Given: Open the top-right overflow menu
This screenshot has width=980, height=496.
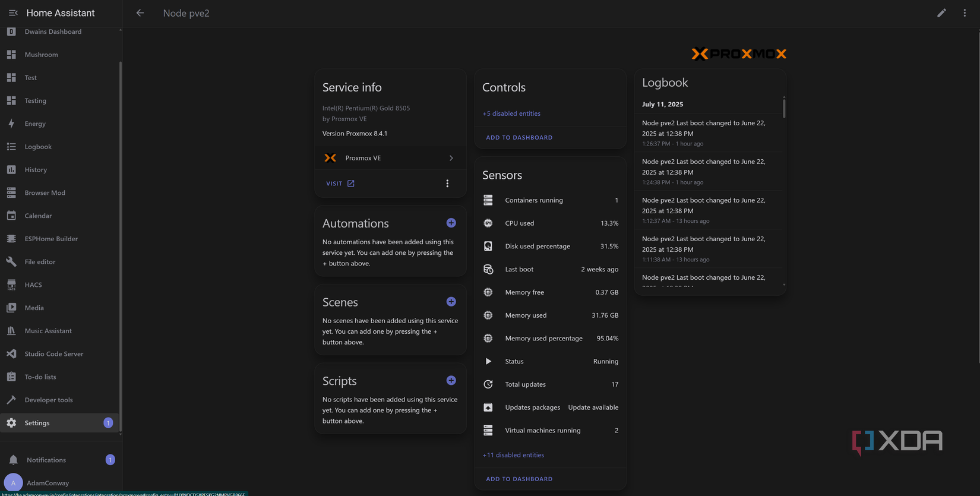Looking at the screenshot, I should tap(965, 12).
